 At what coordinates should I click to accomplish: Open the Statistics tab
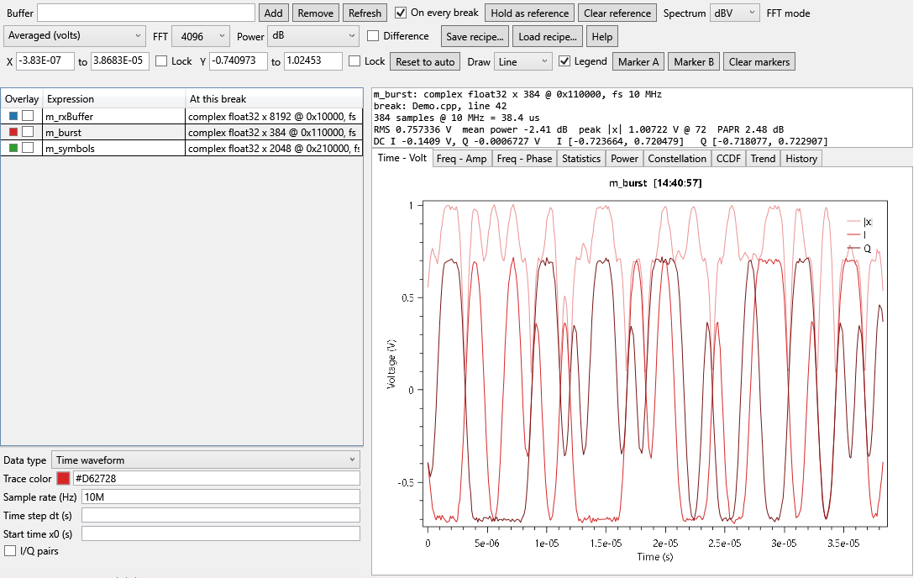tap(581, 159)
